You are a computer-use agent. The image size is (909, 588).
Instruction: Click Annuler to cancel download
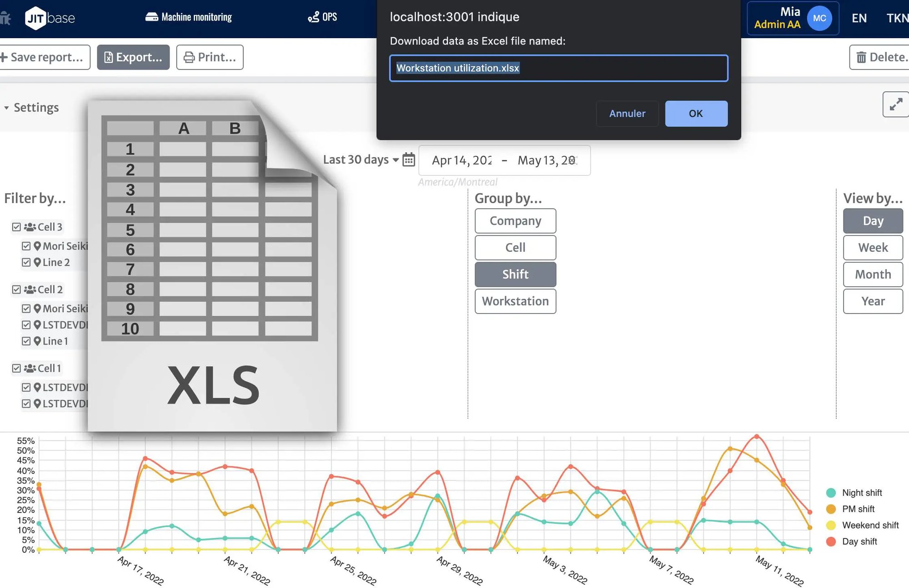[x=627, y=113]
